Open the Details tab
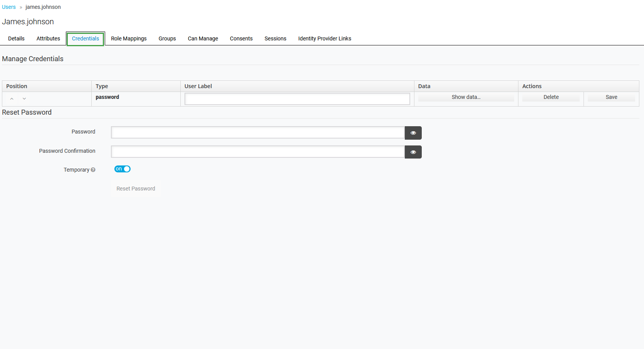Image resolution: width=644 pixels, height=349 pixels. pos(16,38)
